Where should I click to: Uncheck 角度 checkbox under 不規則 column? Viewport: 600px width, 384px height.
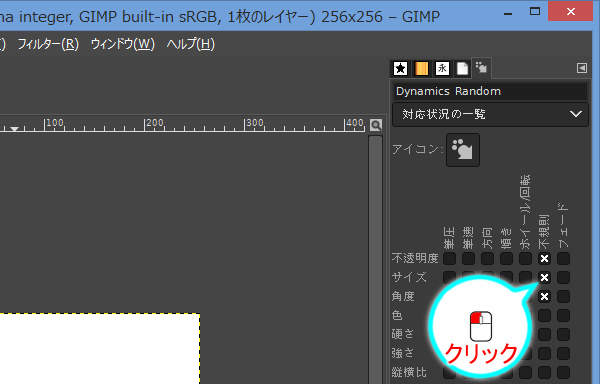click(x=544, y=296)
